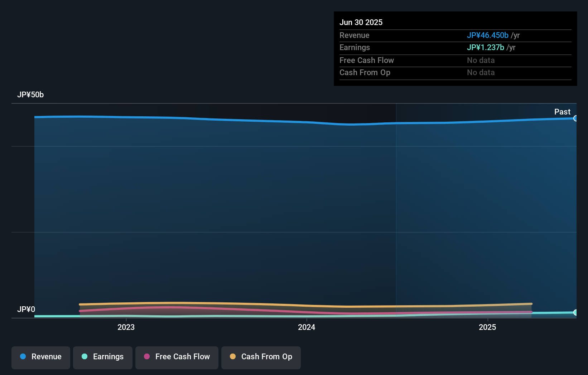The height and width of the screenshot is (375, 588).
Task: Click the Jun 30 2025 tooltip date
Action: pos(361,23)
